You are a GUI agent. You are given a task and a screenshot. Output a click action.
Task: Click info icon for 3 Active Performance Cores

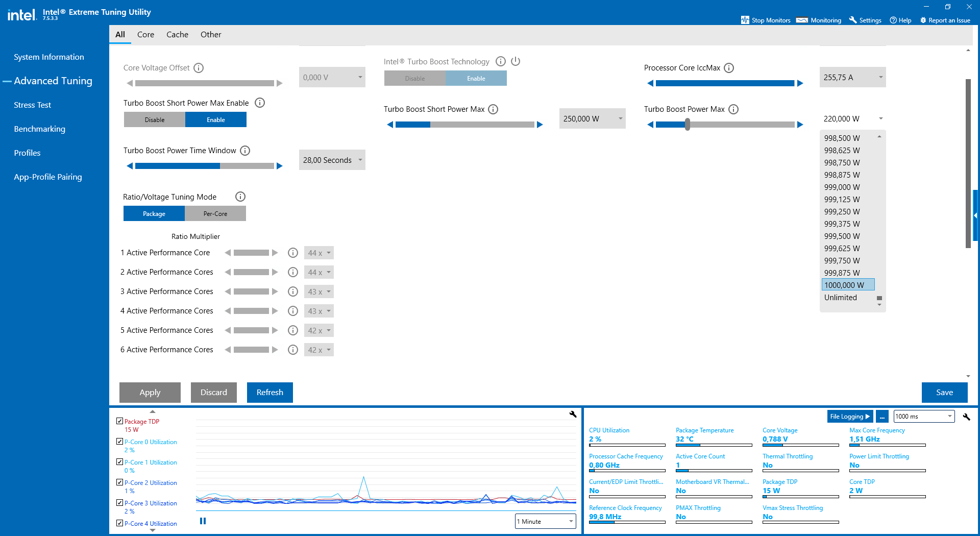click(293, 291)
